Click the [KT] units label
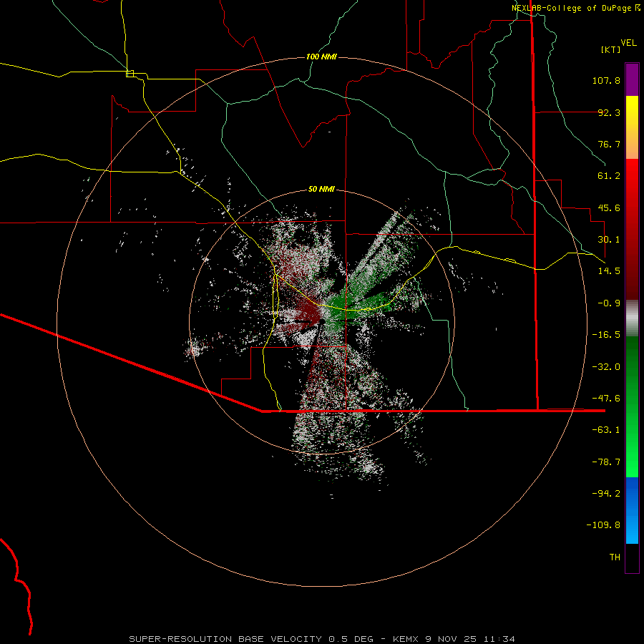 [611, 49]
